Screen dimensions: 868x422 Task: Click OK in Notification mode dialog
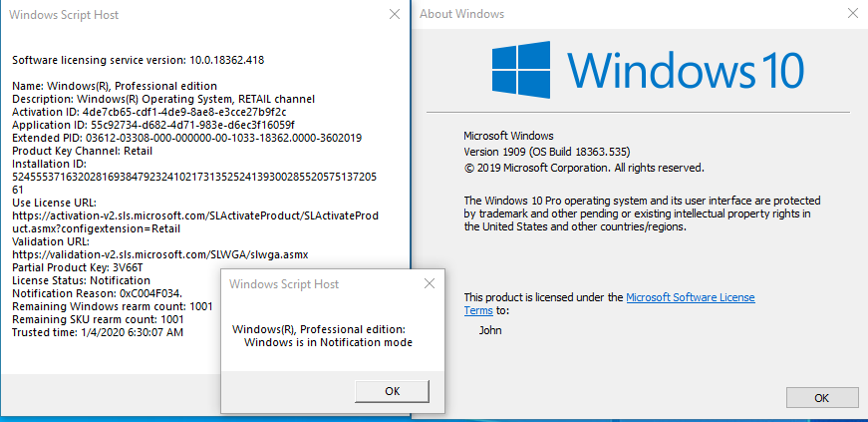[x=392, y=391]
